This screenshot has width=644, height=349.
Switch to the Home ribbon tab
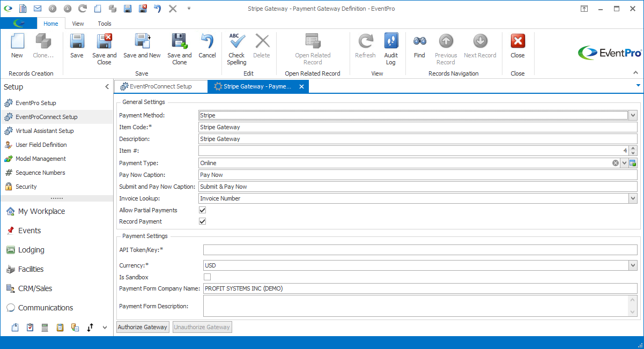coord(51,24)
